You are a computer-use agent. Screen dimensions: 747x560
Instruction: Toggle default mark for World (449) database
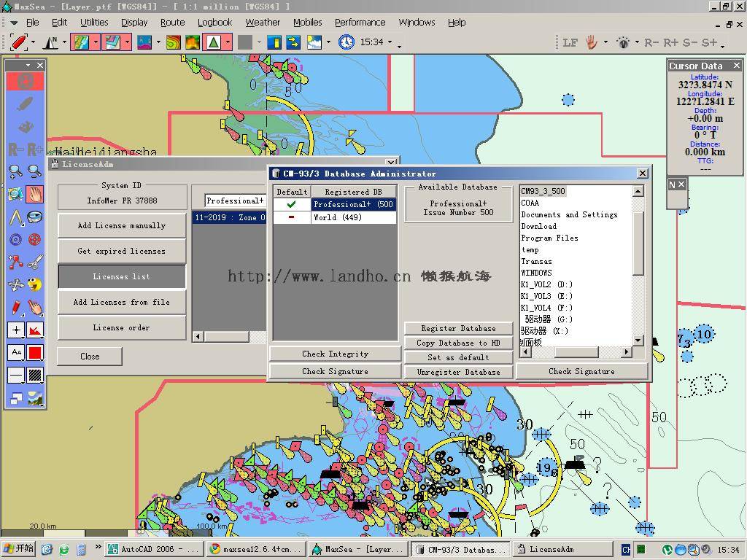tap(292, 217)
